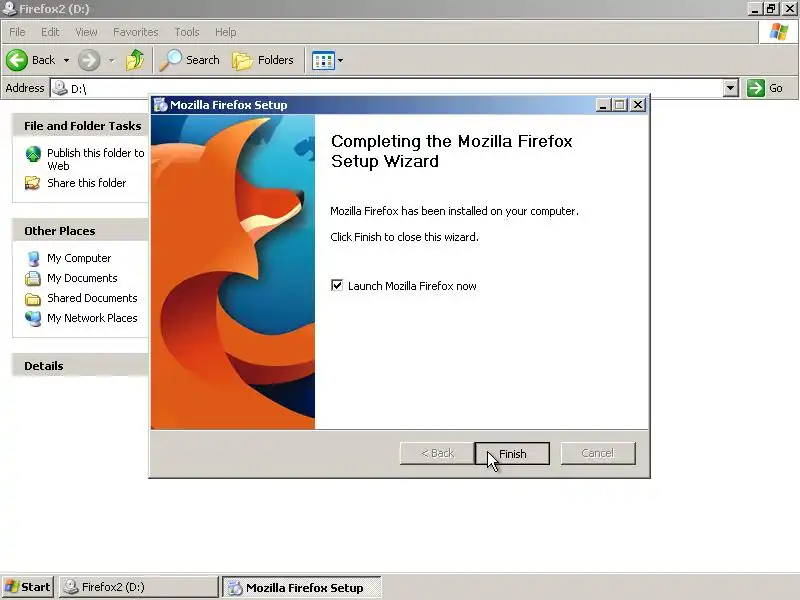
Task: Open My Network Places link
Action: point(92,318)
